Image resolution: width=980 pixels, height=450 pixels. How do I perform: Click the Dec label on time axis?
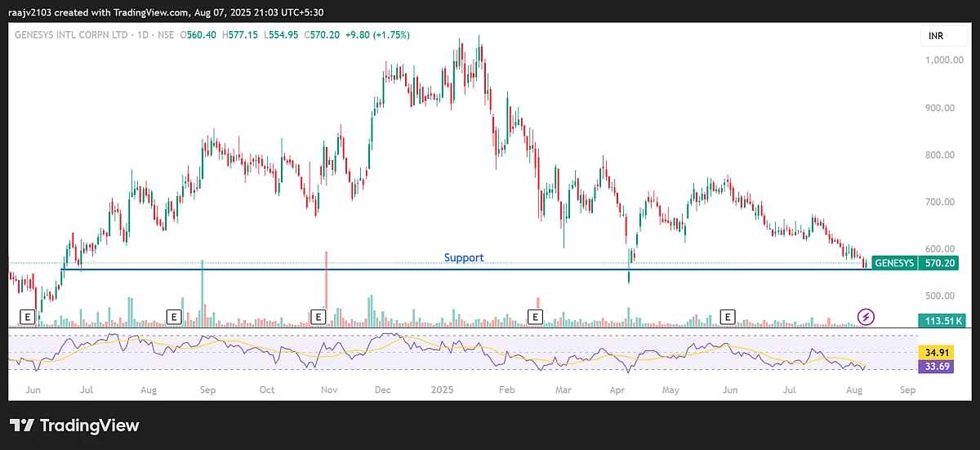click(383, 390)
